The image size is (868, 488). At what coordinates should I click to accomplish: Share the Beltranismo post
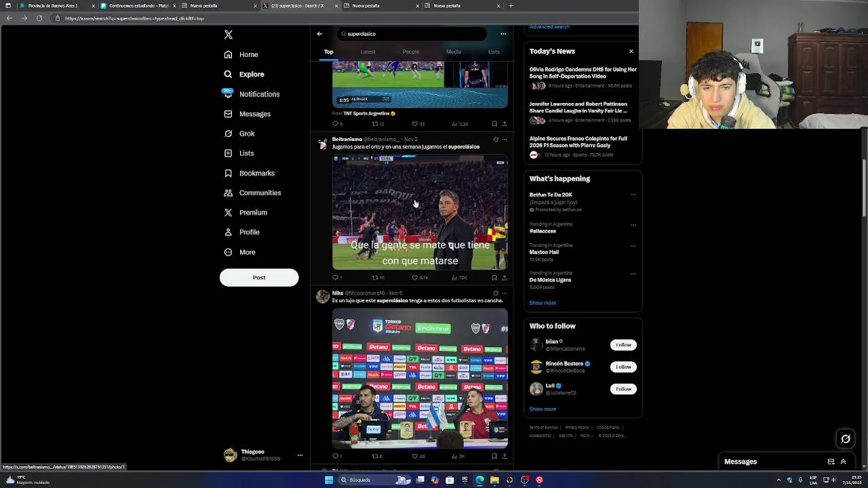point(504,277)
